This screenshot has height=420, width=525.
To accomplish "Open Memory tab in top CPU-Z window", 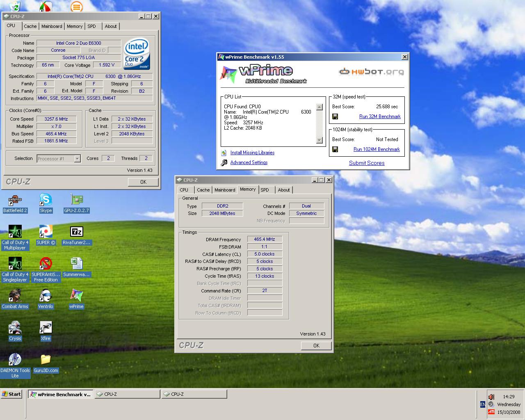I will coord(75,26).
